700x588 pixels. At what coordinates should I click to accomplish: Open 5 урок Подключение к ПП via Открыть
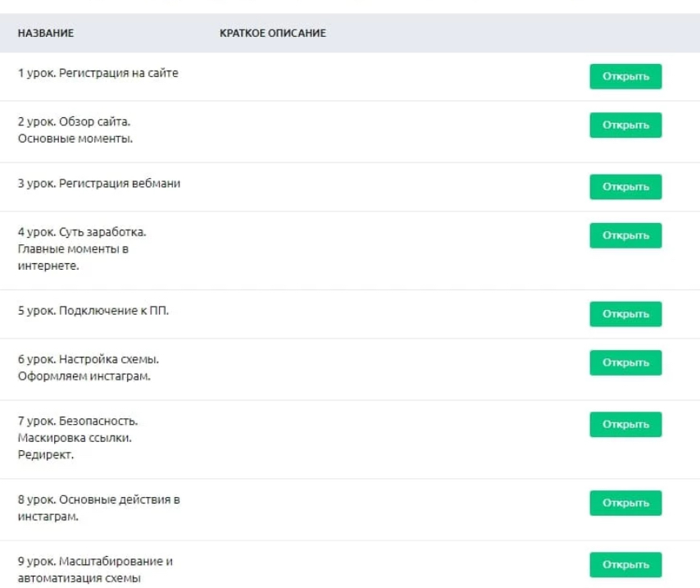click(625, 313)
